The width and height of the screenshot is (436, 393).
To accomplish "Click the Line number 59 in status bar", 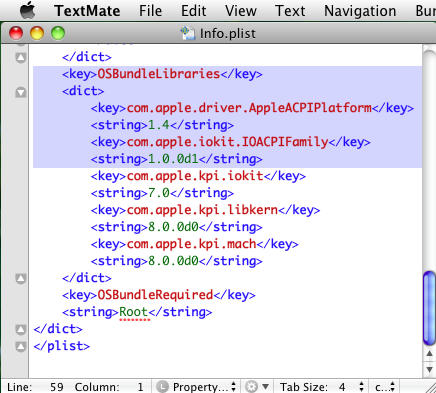I will (57, 387).
